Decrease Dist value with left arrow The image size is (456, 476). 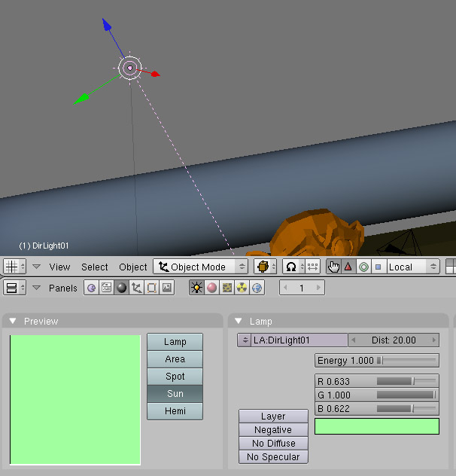(x=353, y=340)
